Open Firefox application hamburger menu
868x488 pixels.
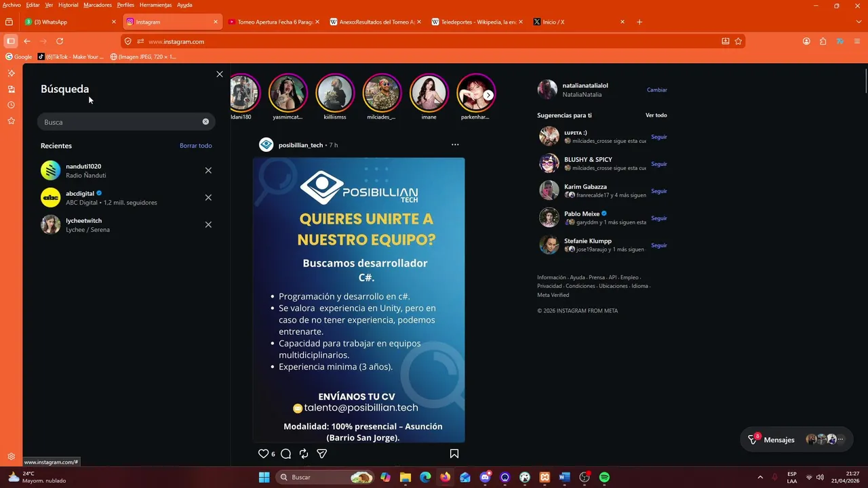click(x=857, y=41)
